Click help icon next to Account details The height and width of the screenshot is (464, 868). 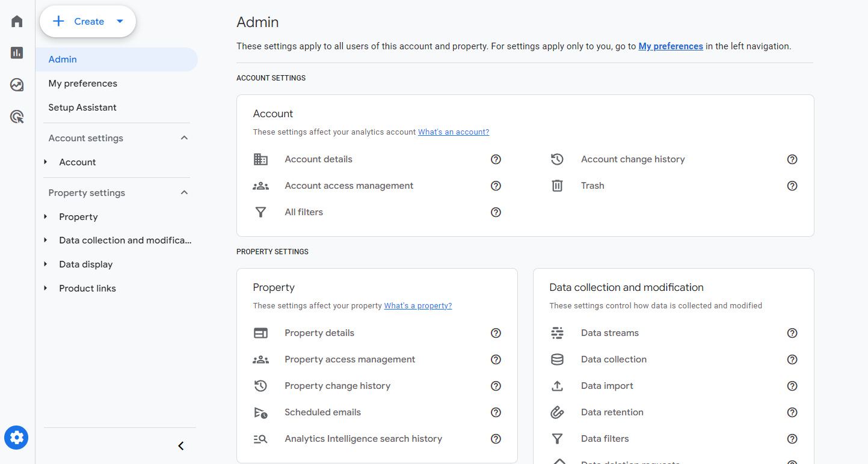point(496,159)
